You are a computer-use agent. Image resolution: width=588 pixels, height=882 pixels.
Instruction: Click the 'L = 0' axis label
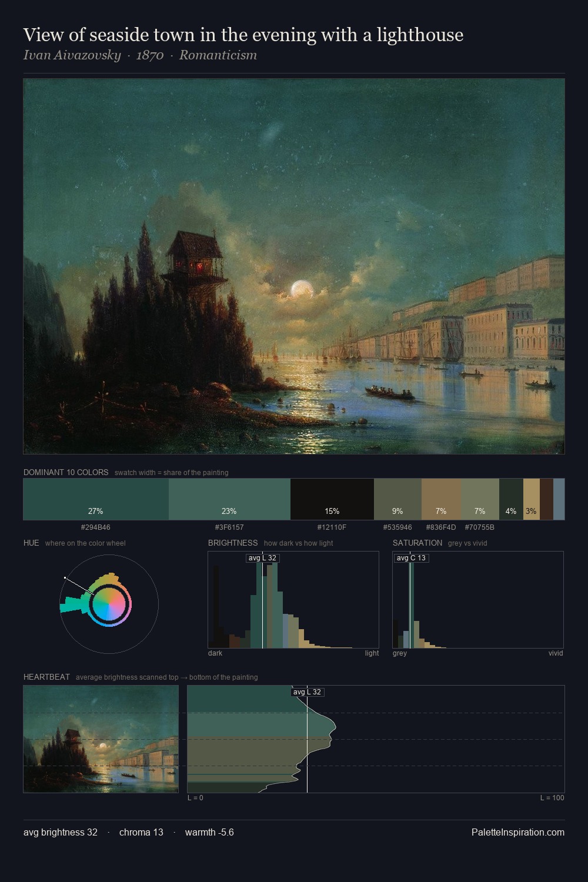pyautogui.click(x=195, y=798)
